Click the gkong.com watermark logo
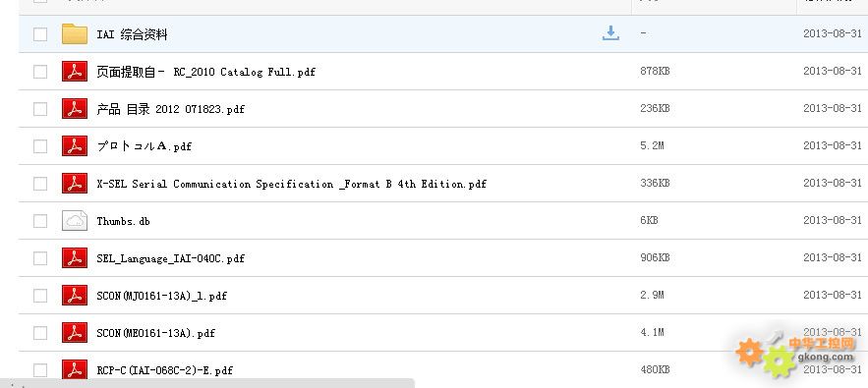 (x=796, y=352)
